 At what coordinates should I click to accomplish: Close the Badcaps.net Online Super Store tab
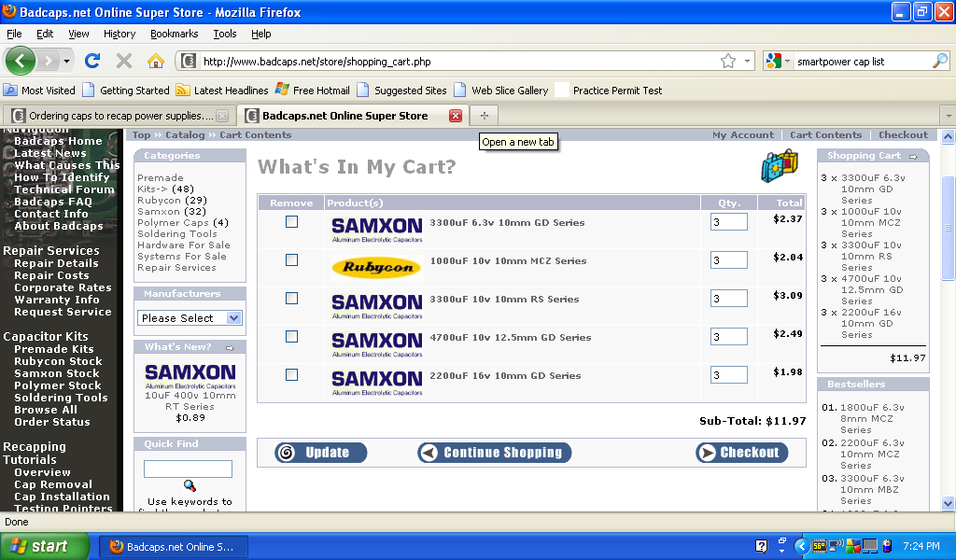coord(456,116)
